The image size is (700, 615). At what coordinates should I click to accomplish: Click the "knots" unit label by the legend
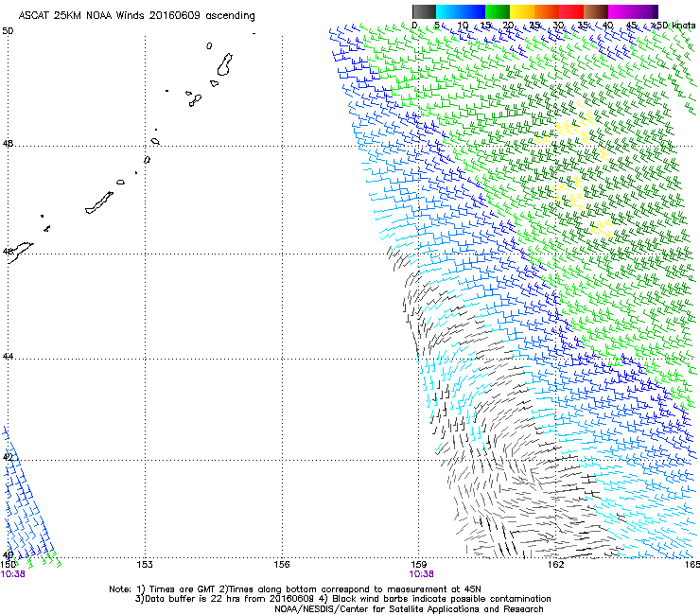(x=684, y=26)
